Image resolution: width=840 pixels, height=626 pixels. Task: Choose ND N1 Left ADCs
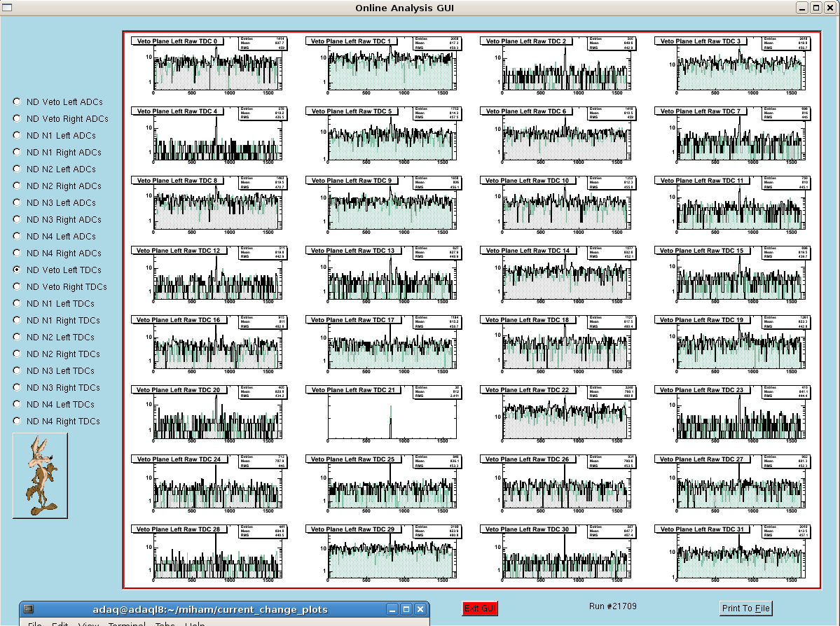coord(17,135)
